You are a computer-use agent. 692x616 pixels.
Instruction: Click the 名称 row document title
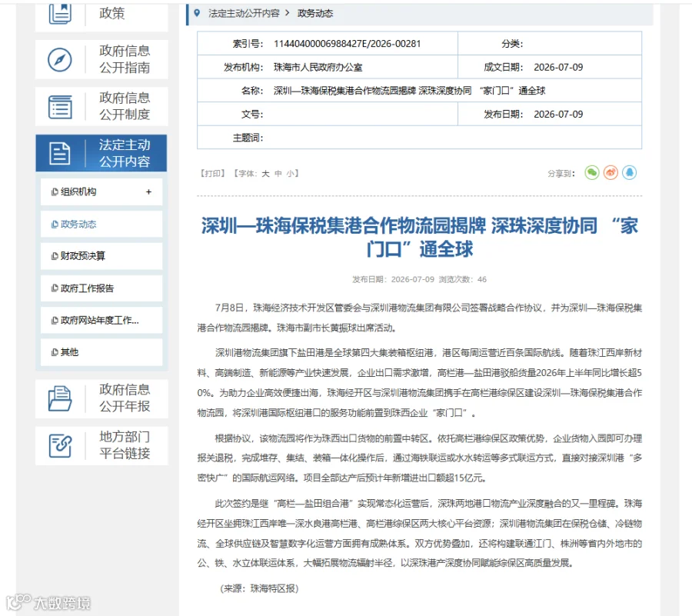tap(410, 91)
